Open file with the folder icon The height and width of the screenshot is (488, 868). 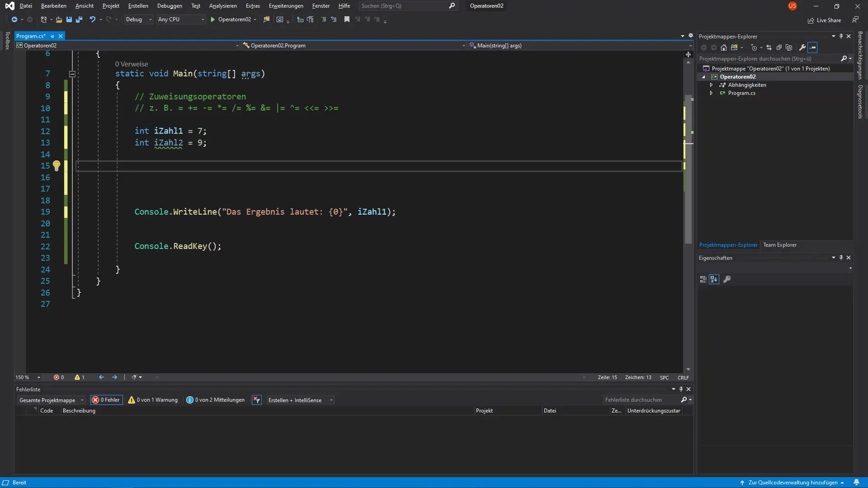[x=59, y=19]
